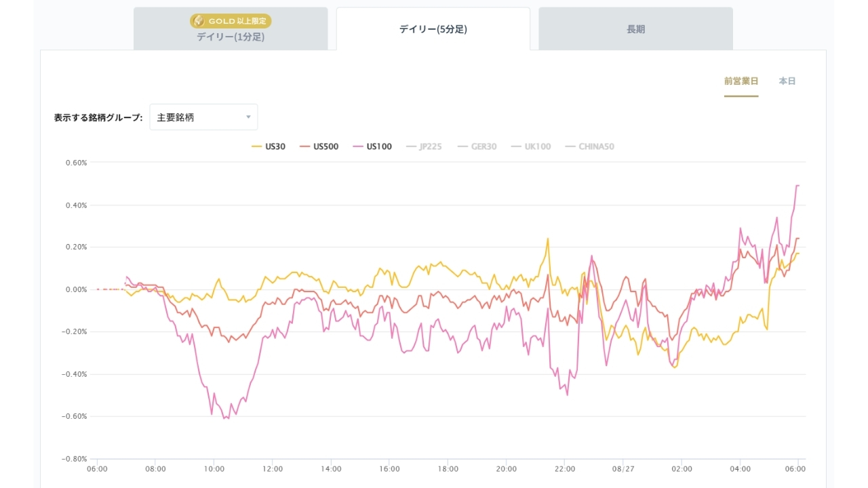Enable the JP225 series in legend
The height and width of the screenshot is (488, 868).
[424, 146]
